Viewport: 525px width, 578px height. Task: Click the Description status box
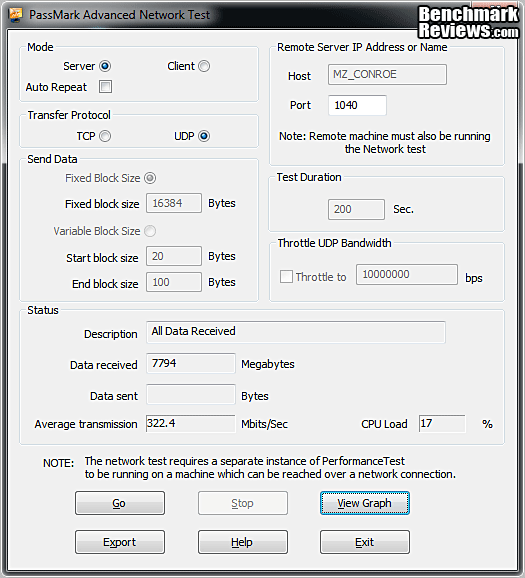(x=296, y=332)
